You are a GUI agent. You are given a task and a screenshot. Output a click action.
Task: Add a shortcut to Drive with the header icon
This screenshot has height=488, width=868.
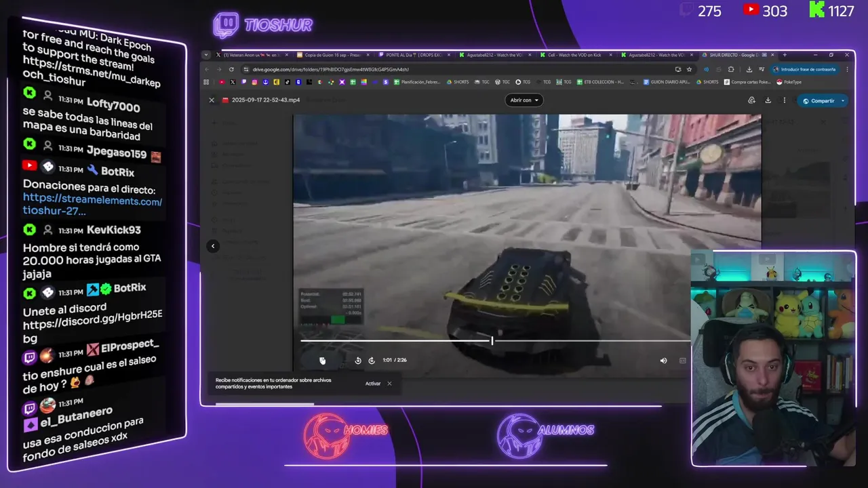[x=751, y=100]
